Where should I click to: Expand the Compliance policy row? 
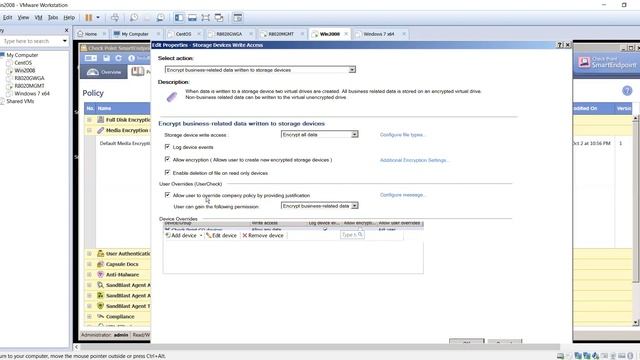click(x=89, y=316)
